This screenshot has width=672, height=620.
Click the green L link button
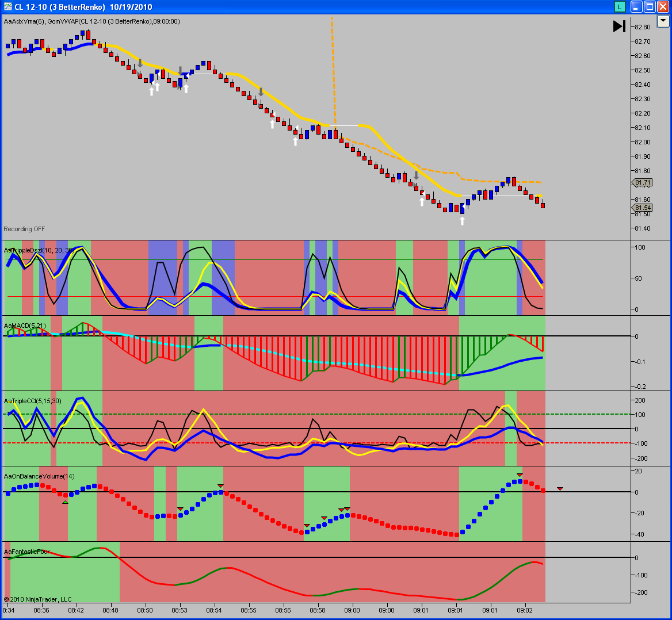[x=619, y=7]
